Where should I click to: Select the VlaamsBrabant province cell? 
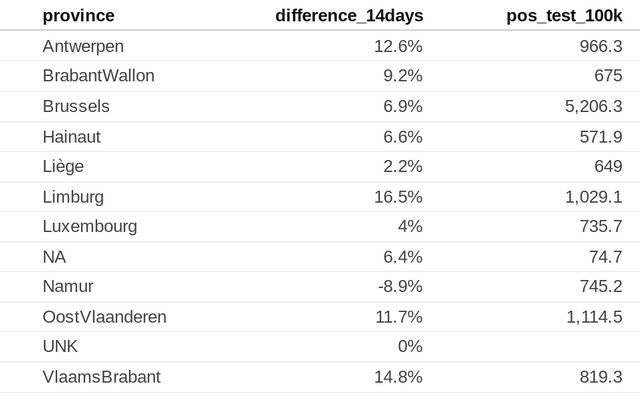101,377
